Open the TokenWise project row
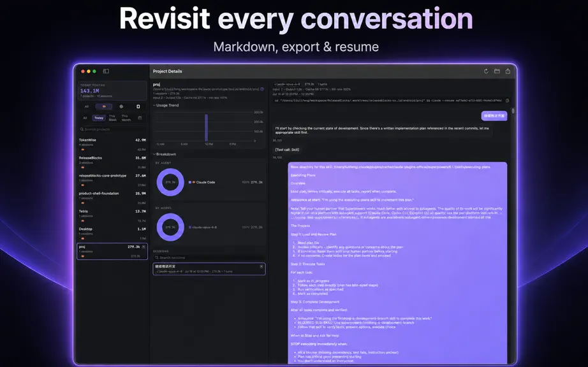 pos(112,145)
